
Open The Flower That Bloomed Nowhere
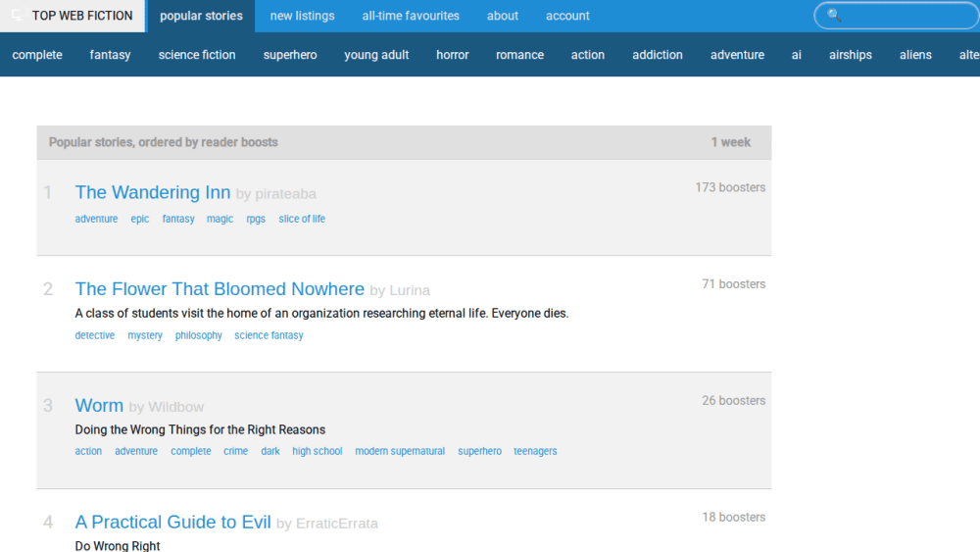click(x=220, y=289)
